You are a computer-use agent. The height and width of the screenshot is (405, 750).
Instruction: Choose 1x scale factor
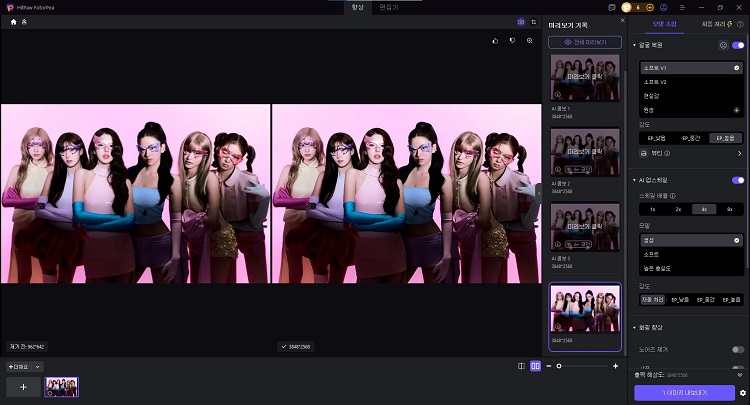(652, 209)
